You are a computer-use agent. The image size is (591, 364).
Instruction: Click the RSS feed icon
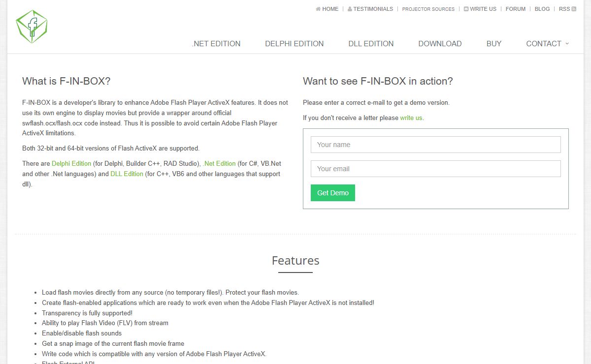574,9
